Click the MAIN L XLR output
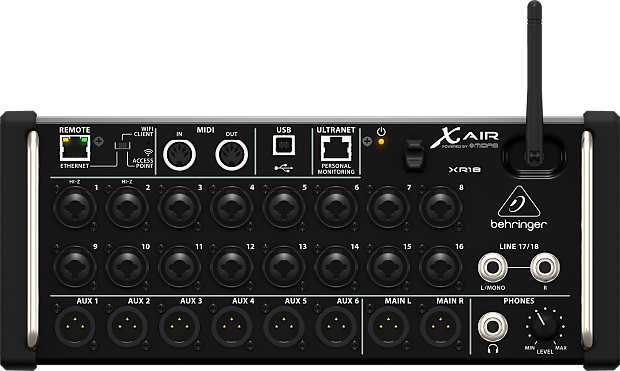620x371 pixels. [x=388, y=327]
